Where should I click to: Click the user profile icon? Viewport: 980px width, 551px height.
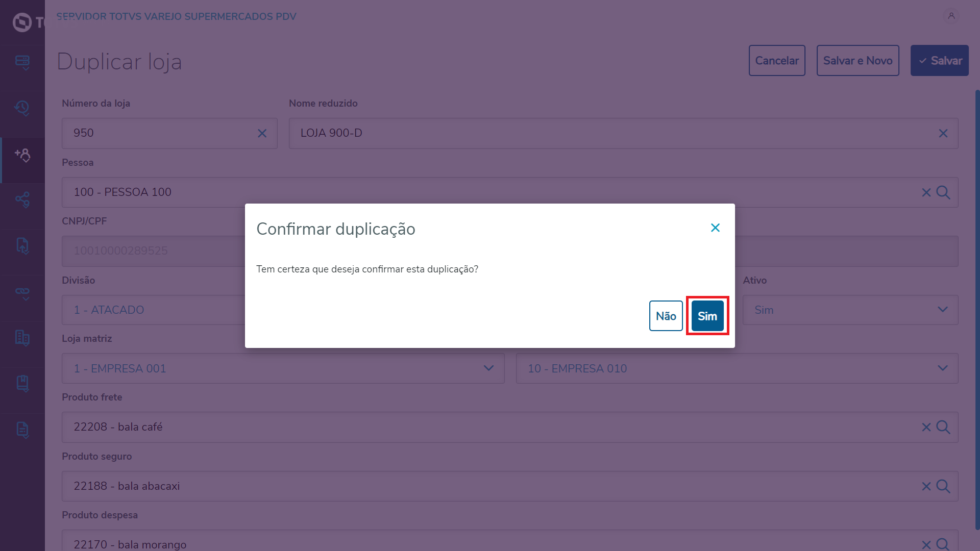951,16
